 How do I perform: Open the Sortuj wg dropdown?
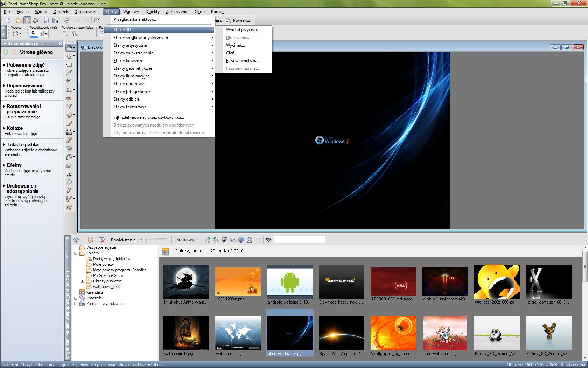tap(187, 240)
